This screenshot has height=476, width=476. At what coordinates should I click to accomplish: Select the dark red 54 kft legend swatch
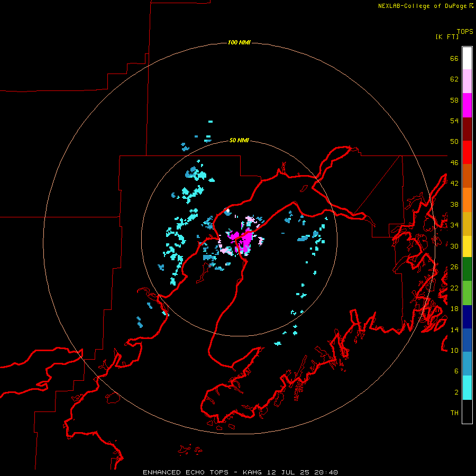467,129
